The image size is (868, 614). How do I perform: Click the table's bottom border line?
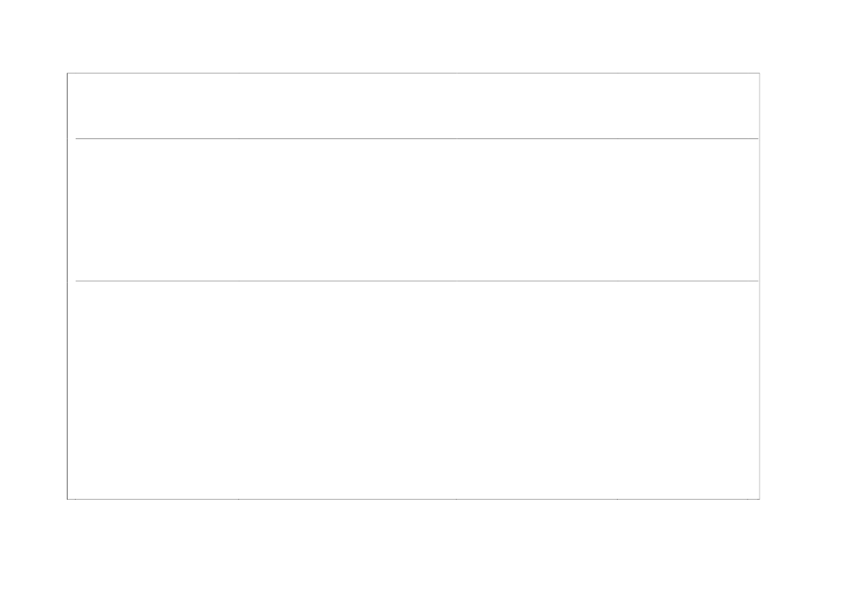click(416, 499)
